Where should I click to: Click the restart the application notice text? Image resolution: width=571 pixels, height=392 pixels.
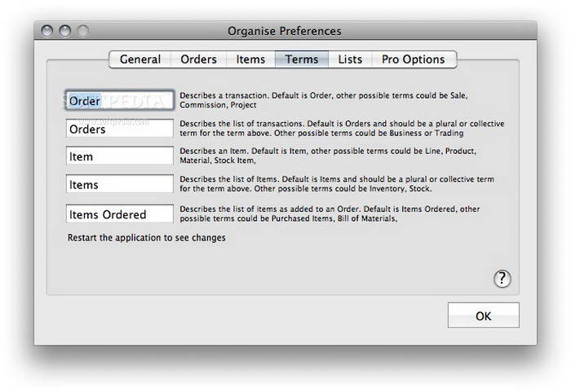click(x=147, y=238)
